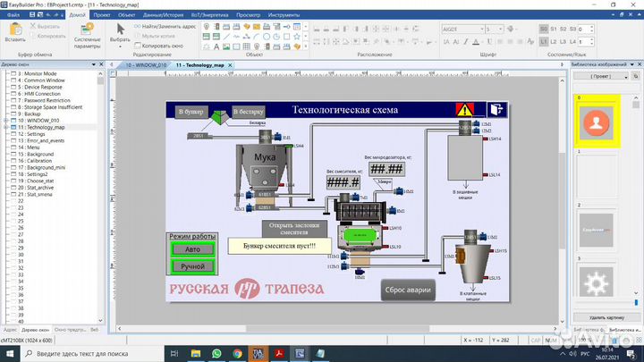Screen dimensions: 644x362
Task: Select state S3 toggle
Action: 572,29
